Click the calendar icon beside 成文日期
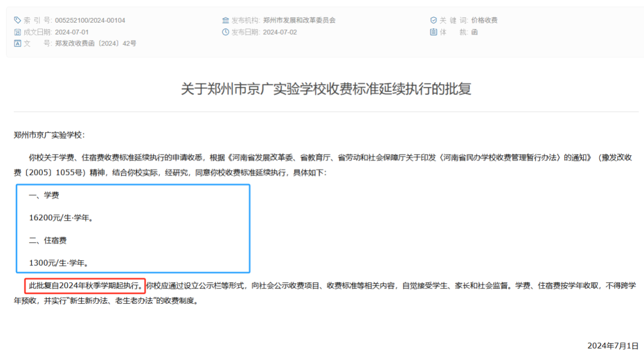The height and width of the screenshot is (355, 644). click(x=17, y=32)
